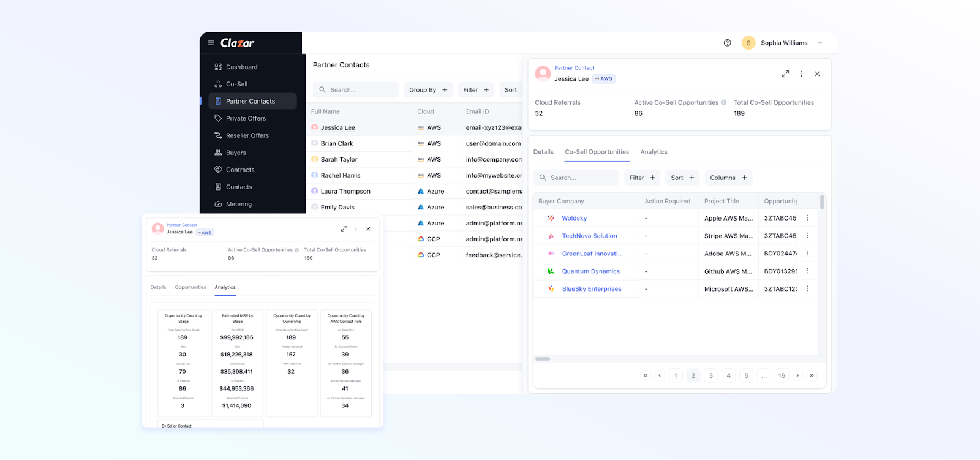Click the Metering sidebar icon
Viewport: 980px width, 460px height.
coord(218,204)
